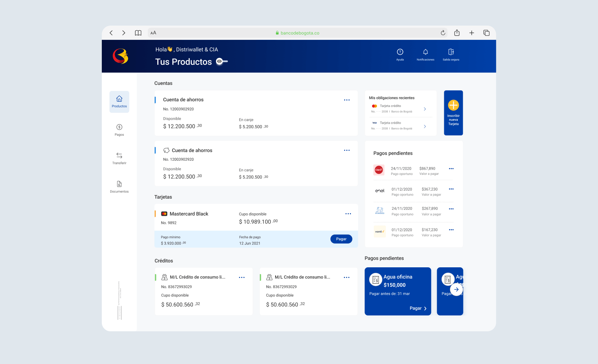Click the Banco de Bogotá logo
The height and width of the screenshot is (364, 598).
pyautogui.click(x=120, y=56)
